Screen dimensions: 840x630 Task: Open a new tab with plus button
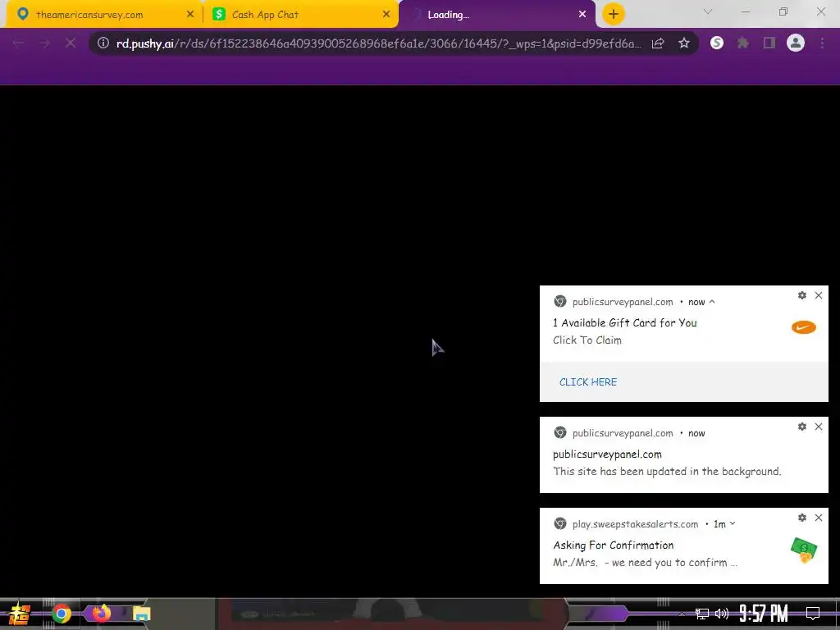click(x=614, y=14)
